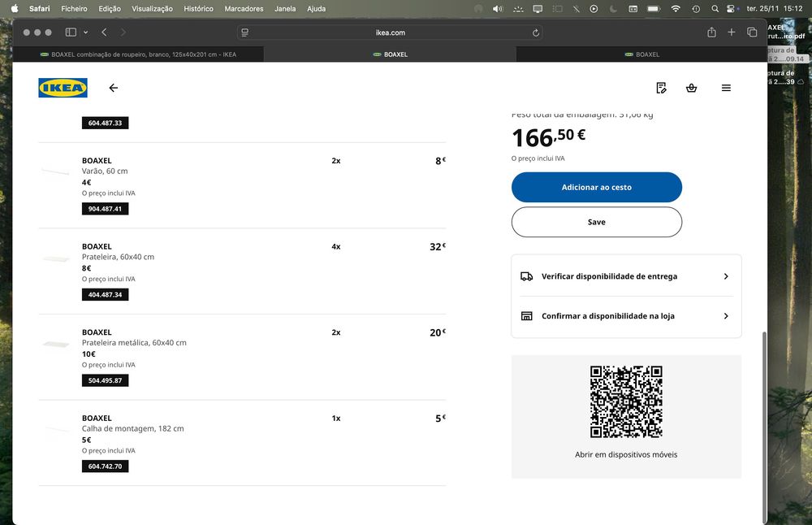Open the sidebar dropdown arrow
812x525 pixels.
85,33
